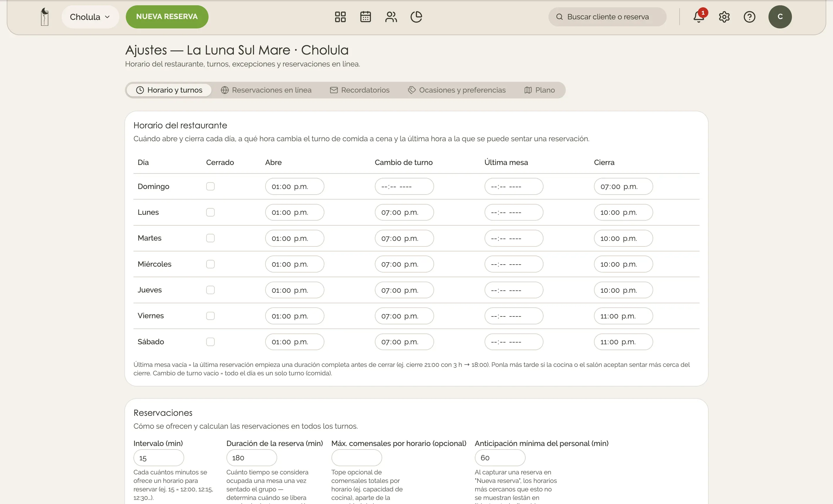833x504 pixels.
Task: Edit Sábado Cambio de turno time
Action: [404, 342]
